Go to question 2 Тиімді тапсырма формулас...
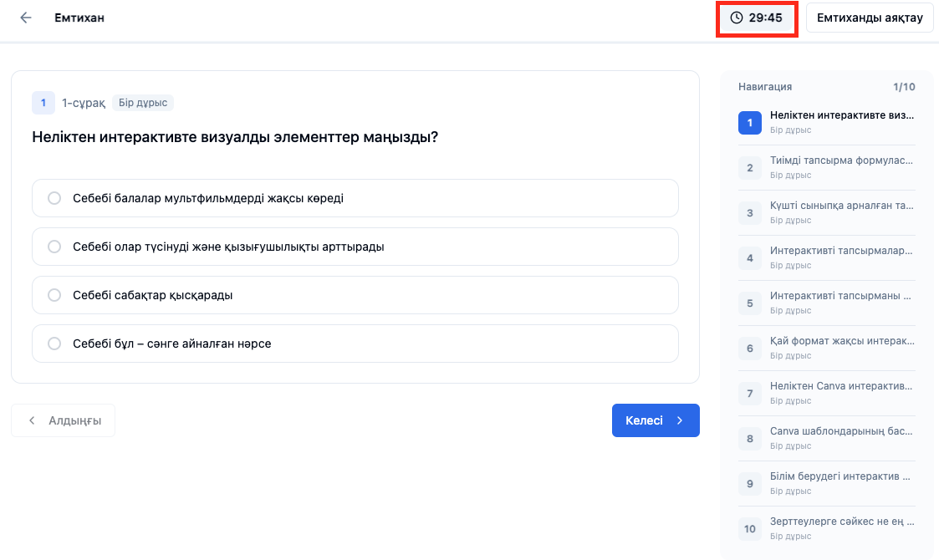 pyautogui.click(x=826, y=168)
